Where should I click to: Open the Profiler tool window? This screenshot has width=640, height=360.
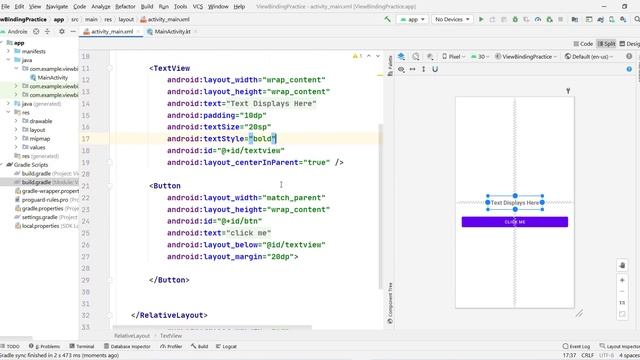click(x=171, y=346)
